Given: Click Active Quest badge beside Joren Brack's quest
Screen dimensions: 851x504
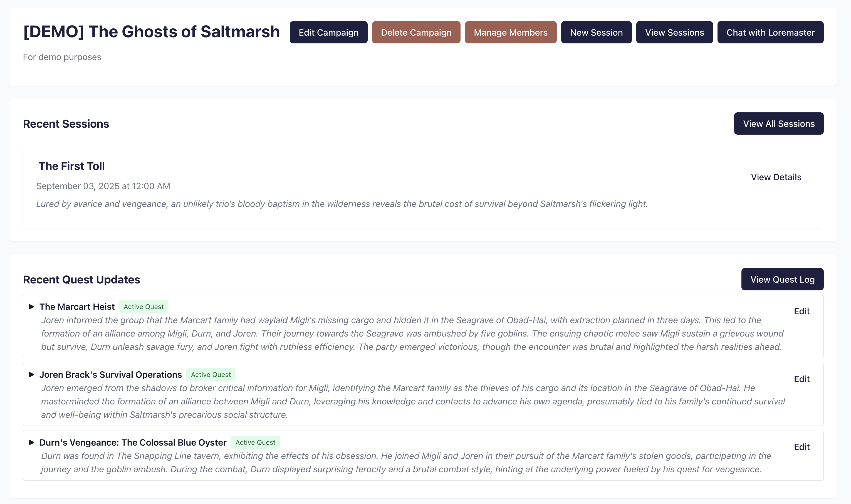Looking at the screenshot, I should [211, 375].
